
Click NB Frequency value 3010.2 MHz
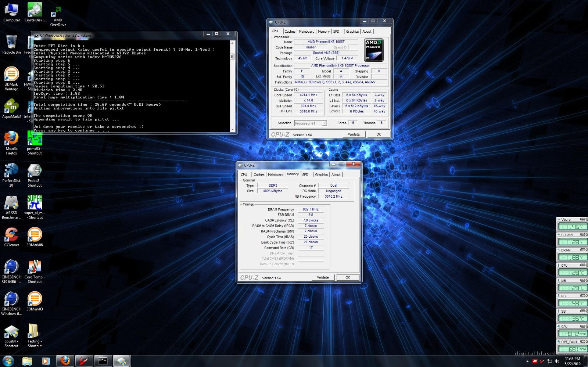coord(333,197)
